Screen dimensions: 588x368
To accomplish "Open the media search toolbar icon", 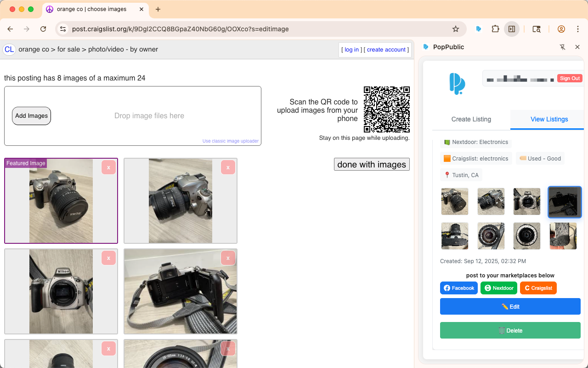I will tap(536, 29).
